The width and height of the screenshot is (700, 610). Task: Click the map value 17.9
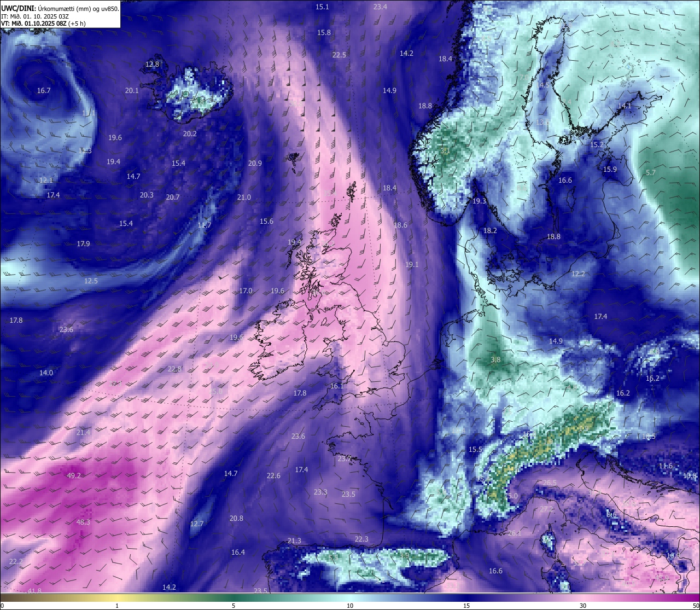[x=83, y=243]
